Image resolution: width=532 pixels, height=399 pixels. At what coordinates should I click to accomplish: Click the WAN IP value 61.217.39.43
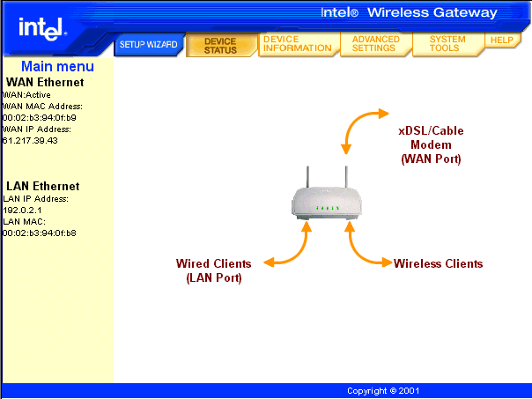click(x=30, y=140)
